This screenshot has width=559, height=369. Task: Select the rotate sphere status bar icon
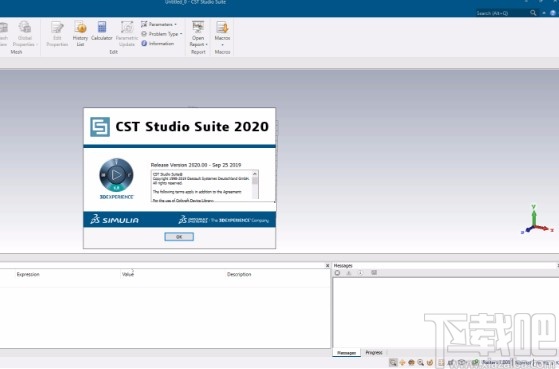[x=411, y=362]
